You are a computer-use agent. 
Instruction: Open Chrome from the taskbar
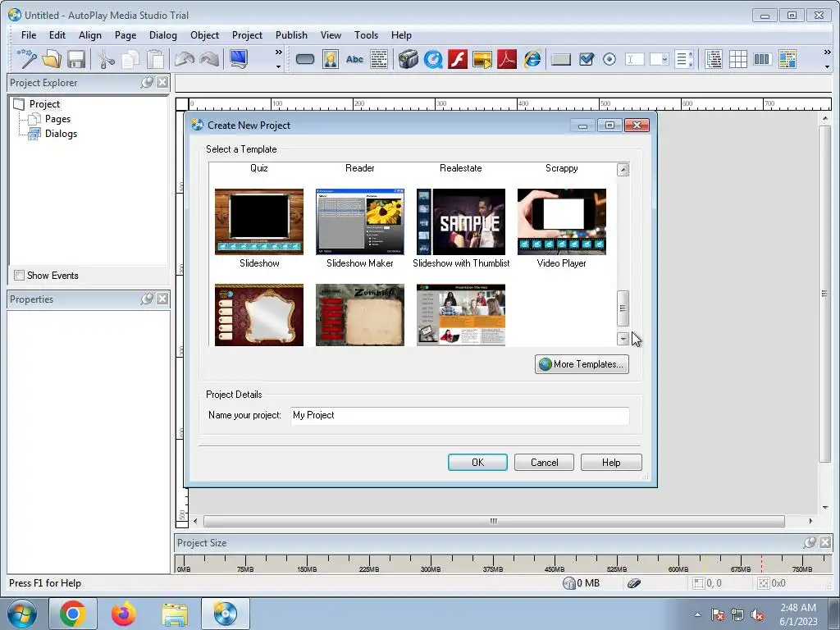tap(73, 614)
